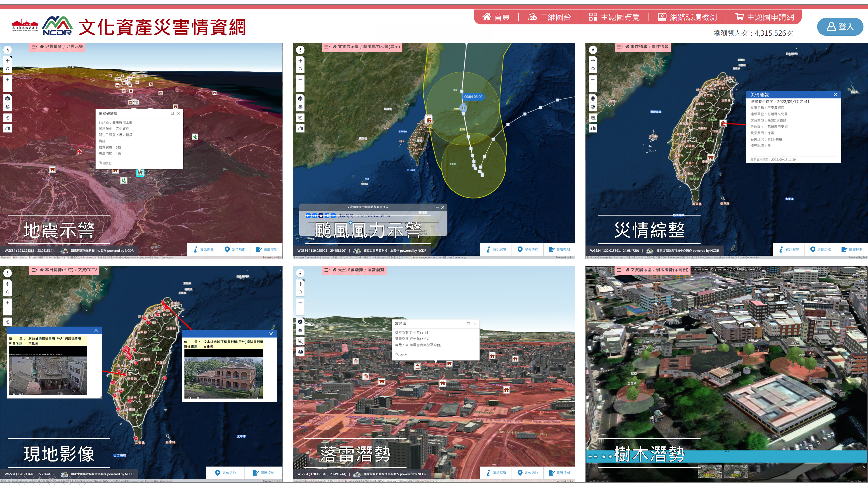Zoom in on the CCTV live image map
This screenshot has height=488, width=868.
click(x=7, y=303)
